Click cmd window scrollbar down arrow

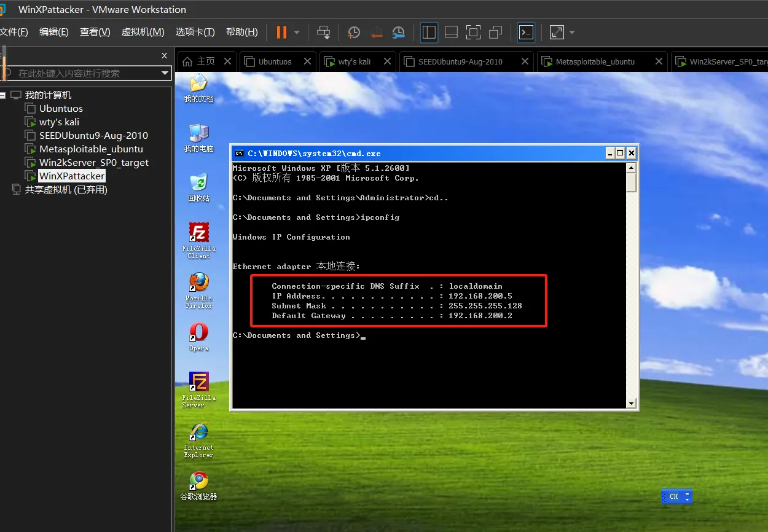pos(631,403)
